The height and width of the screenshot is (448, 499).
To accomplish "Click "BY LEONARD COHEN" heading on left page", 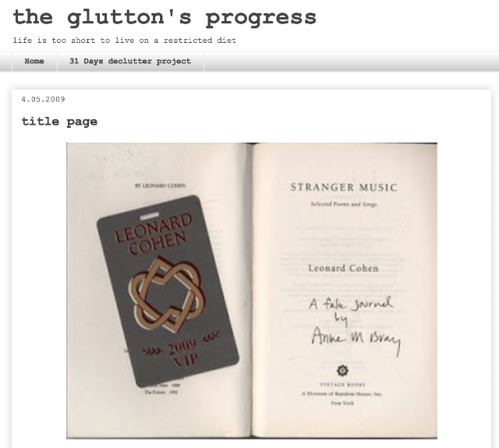I will coord(161,185).
